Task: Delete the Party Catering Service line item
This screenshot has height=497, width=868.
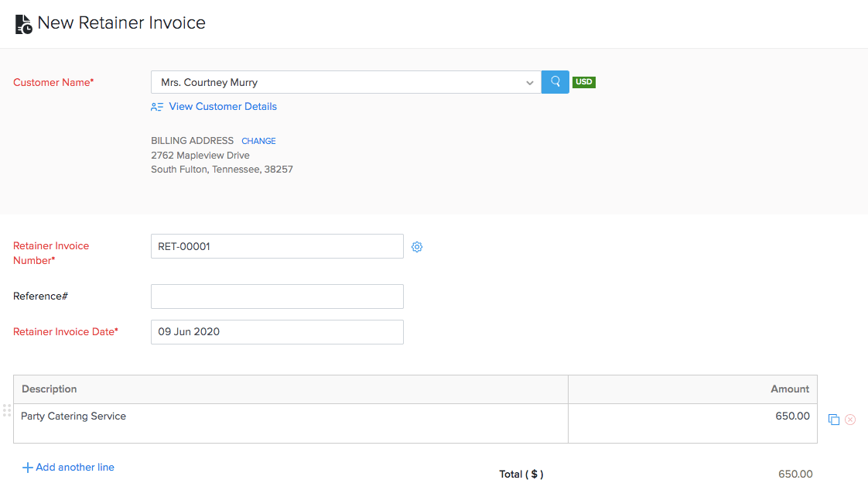Action: (850, 419)
